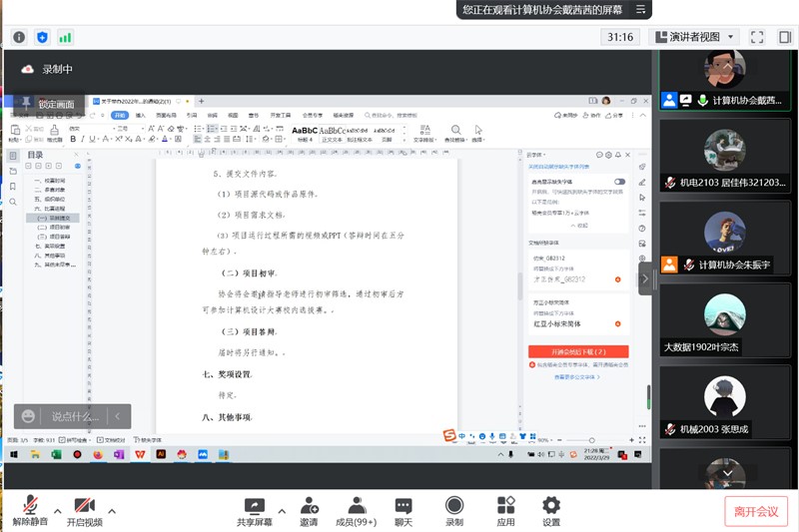The image size is (799, 532).
Task: Click the meeting info icon
Action: (19, 37)
